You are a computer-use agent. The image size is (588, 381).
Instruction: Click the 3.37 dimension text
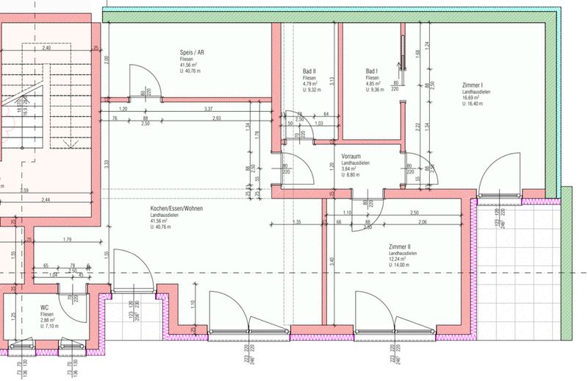point(208,109)
